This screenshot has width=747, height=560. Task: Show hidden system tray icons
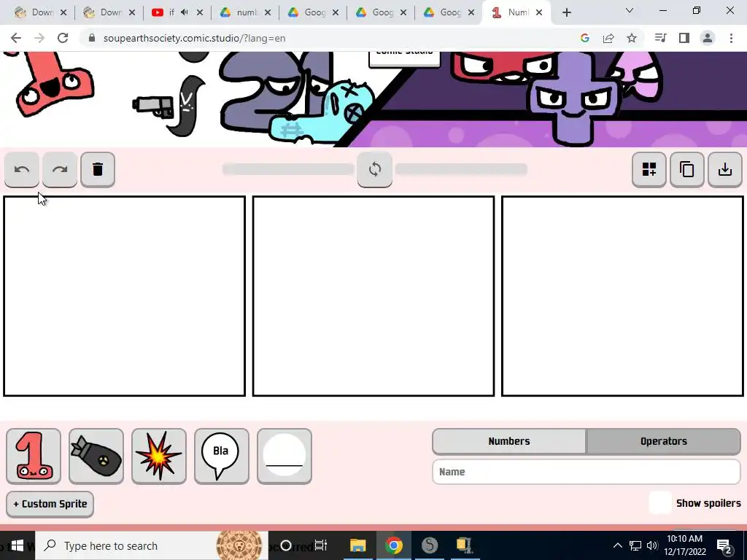coord(617,545)
